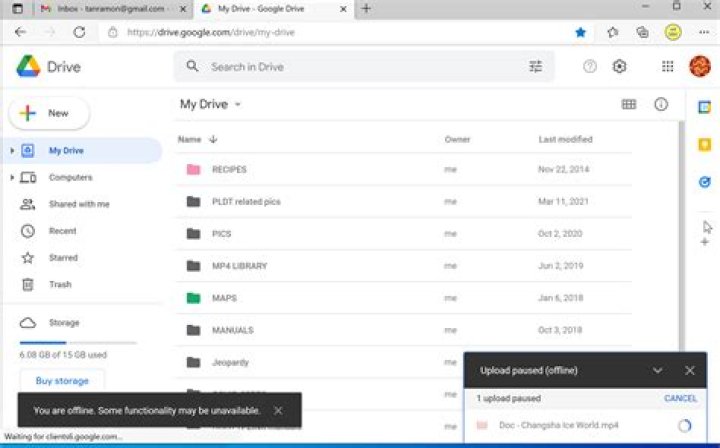Click the Owner column header
This screenshot has width=720, height=448.
coord(457,139)
